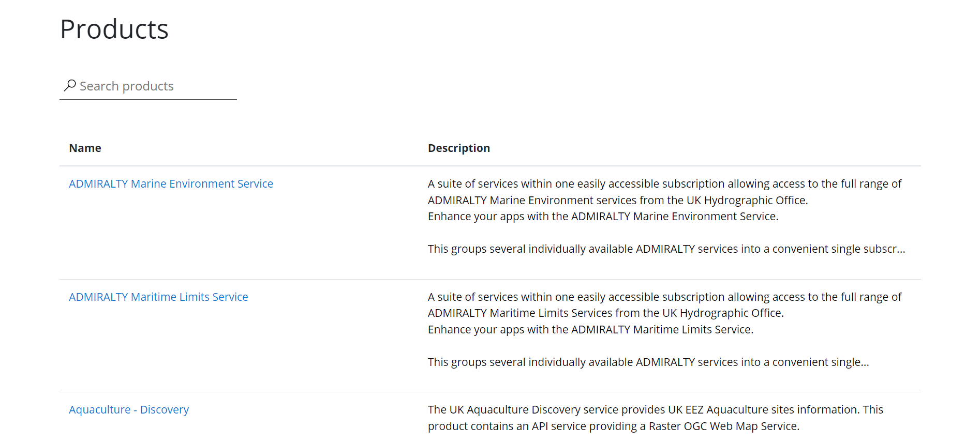Image resolution: width=980 pixels, height=444 pixels.
Task: Open ADMIRALTY Maritime Limits Service product page
Action: pyautogui.click(x=158, y=297)
